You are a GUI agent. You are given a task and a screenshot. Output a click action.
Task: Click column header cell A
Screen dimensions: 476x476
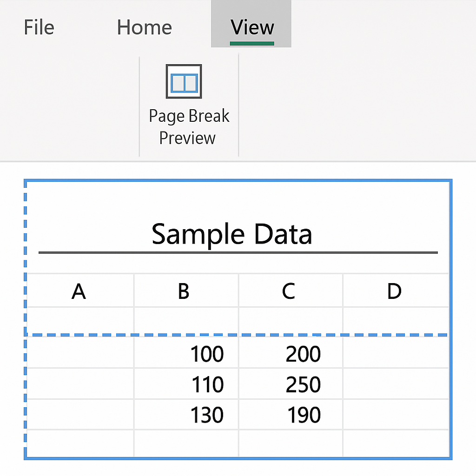coord(80,291)
